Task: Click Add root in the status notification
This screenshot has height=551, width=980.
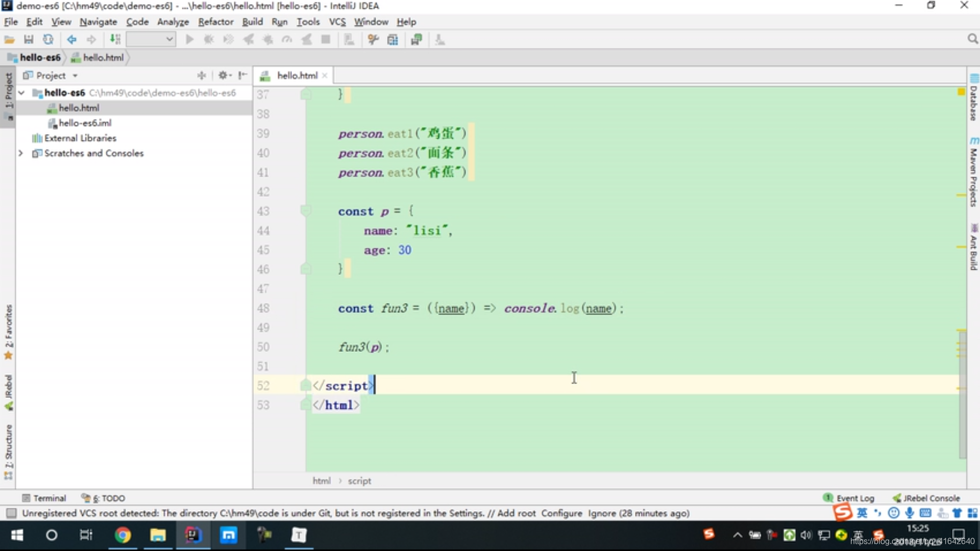Action: click(x=516, y=513)
